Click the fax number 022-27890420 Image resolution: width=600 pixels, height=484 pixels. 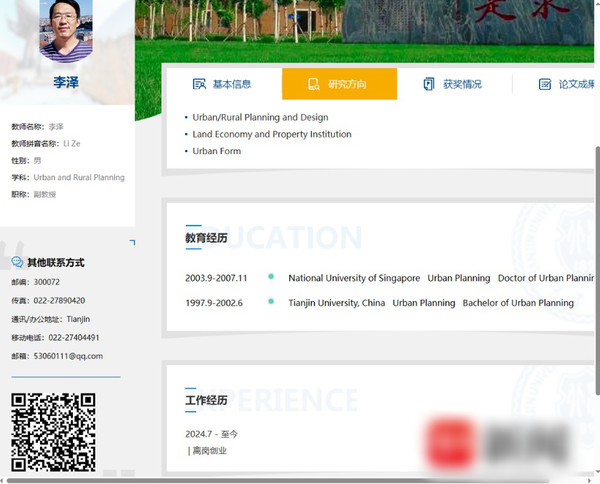[59, 300]
